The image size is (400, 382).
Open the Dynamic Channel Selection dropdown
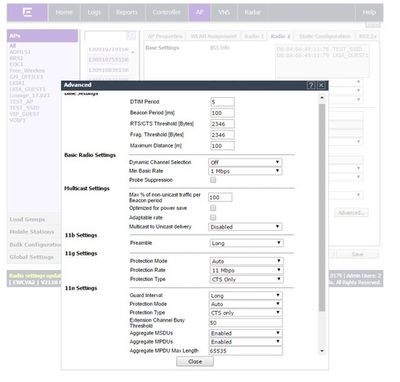245,162
